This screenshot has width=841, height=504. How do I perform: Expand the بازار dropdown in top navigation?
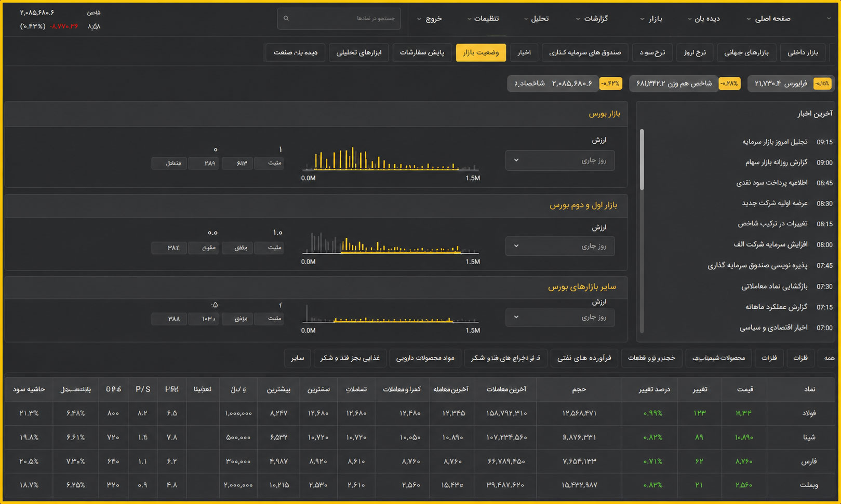[651, 19]
